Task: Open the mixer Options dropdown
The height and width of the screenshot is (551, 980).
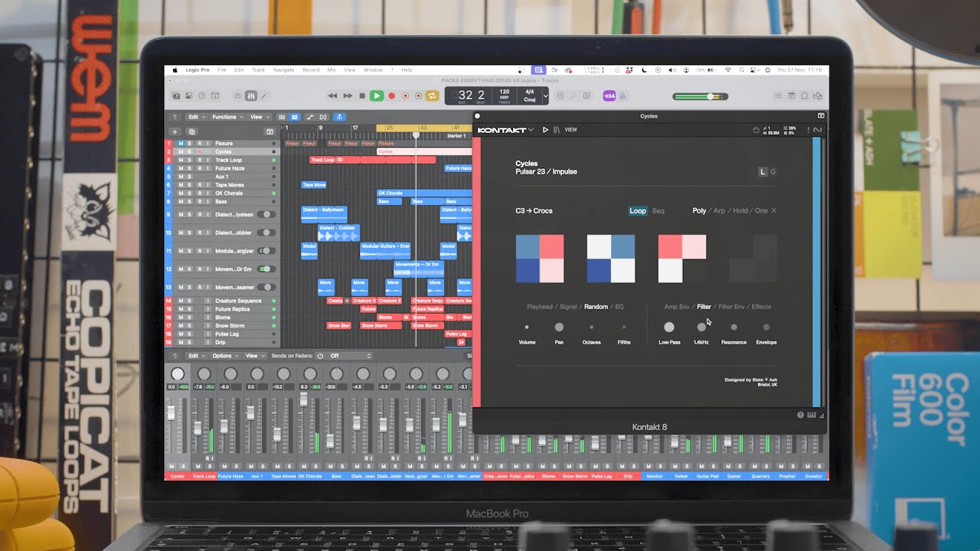Action: pyautogui.click(x=225, y=356)
